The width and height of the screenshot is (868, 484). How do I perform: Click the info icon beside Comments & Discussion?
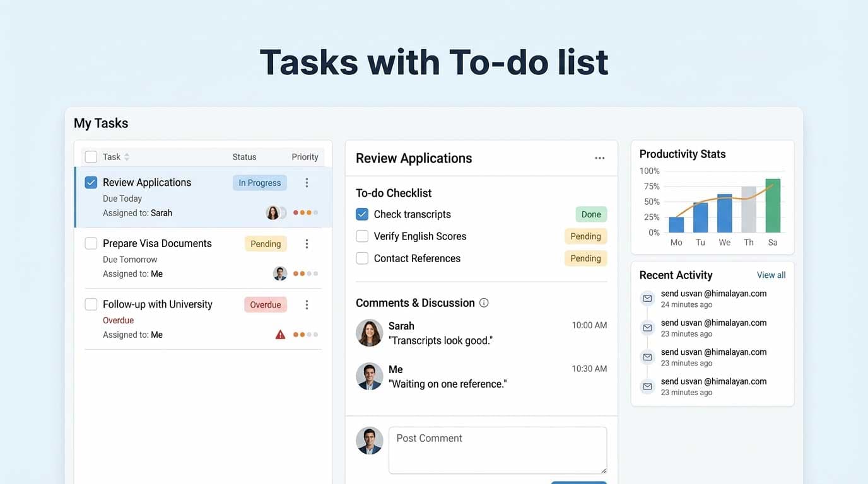point(484,302)
